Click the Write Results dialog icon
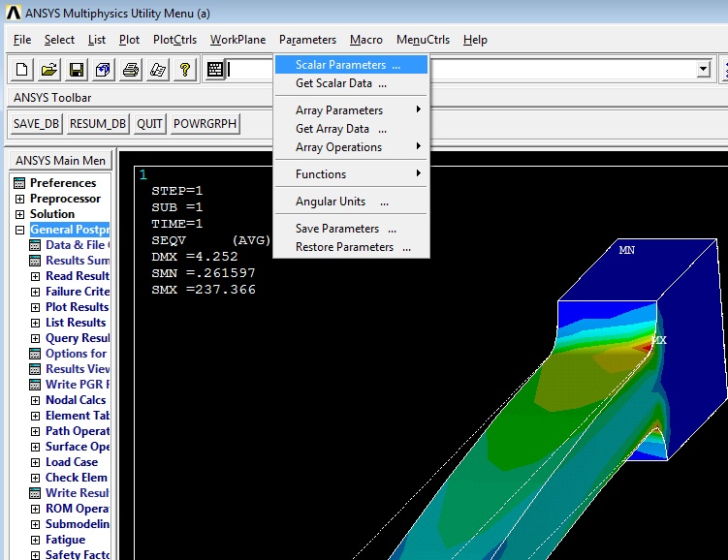Viewport: 728px width, 560px height. click(x=35, y=493)
